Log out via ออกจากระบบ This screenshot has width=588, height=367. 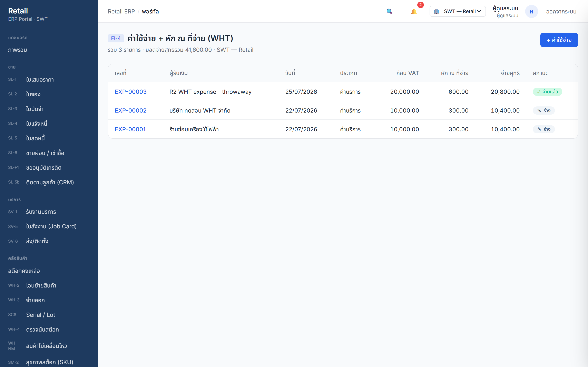pyautogui.click(x=561, y=12)
